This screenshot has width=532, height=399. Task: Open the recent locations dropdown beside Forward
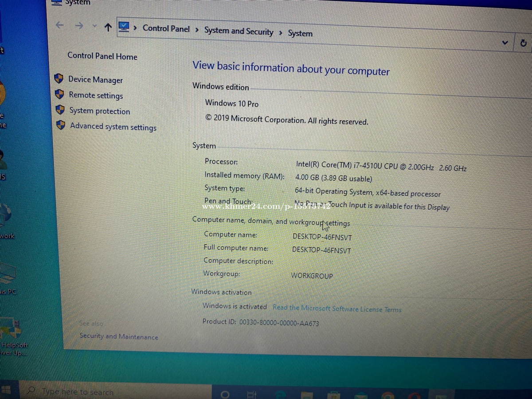[x=94, y=27]
